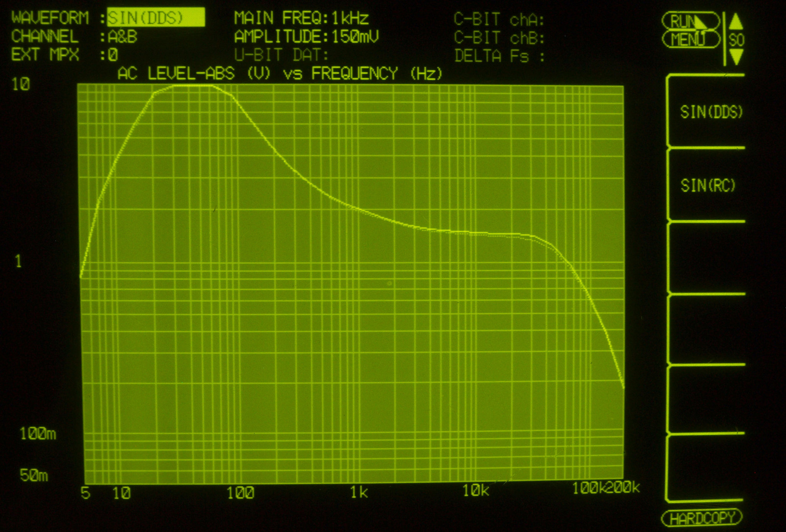Image resolution: width=786 pixels, height=532 pixels.
Task: Click the C-BIT chB field
Action: [498, 38]
